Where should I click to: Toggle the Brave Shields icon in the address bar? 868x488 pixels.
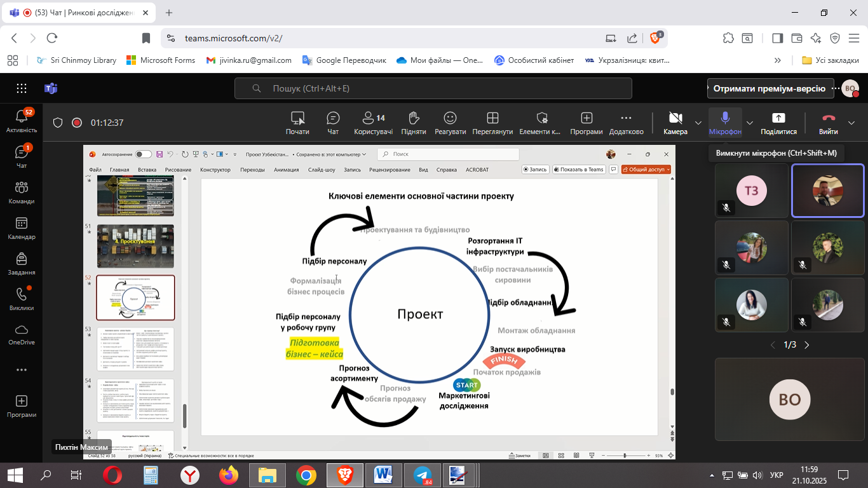coord(655,38)
